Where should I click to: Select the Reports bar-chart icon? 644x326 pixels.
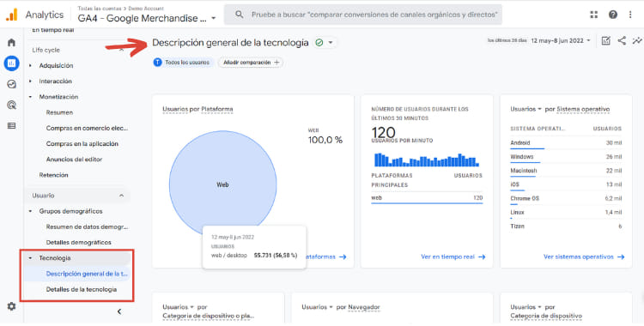tap(11, 63)
